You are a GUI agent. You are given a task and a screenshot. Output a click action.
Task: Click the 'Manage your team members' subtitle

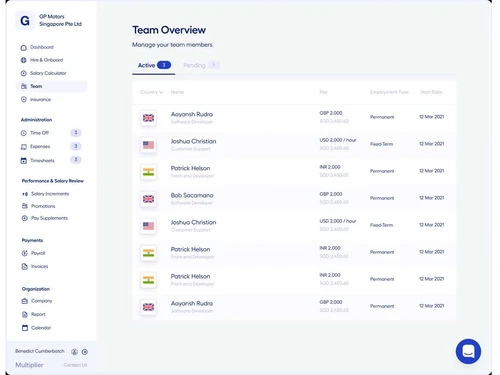[172, 45]
